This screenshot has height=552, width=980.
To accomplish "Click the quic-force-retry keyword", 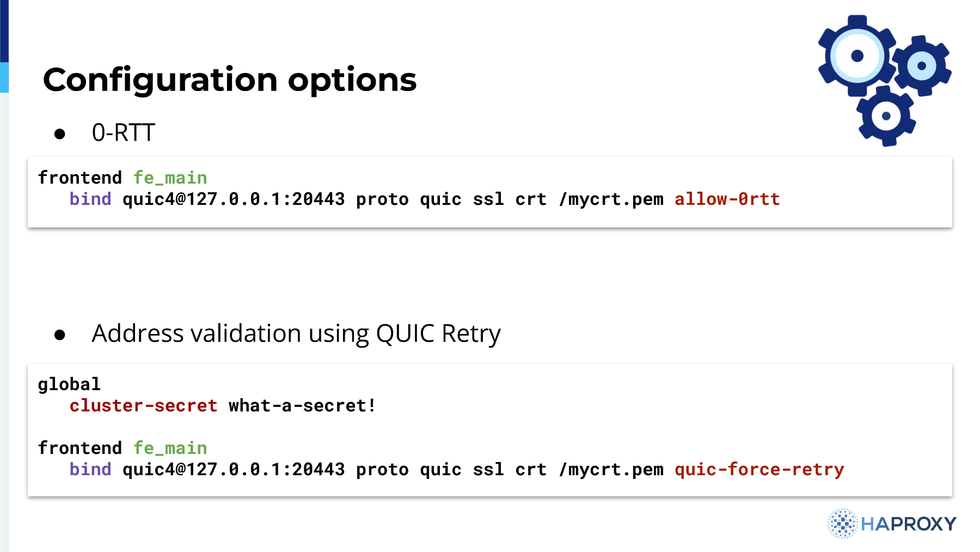I will click(759, 469).
